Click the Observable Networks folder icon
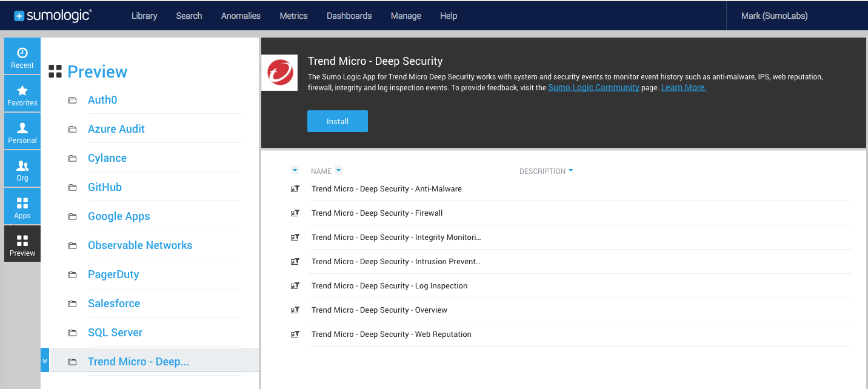This screenshot has height=389, width=868. click(x=73, y=245)
